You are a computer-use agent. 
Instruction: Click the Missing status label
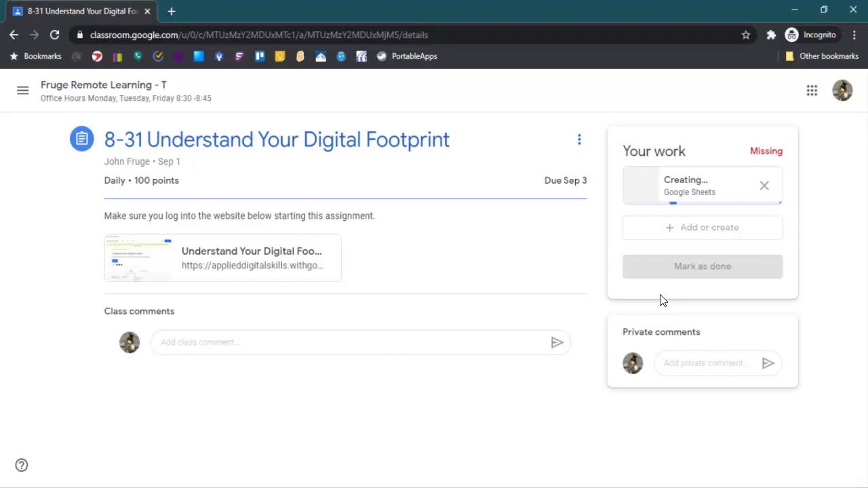click(766, 151)
